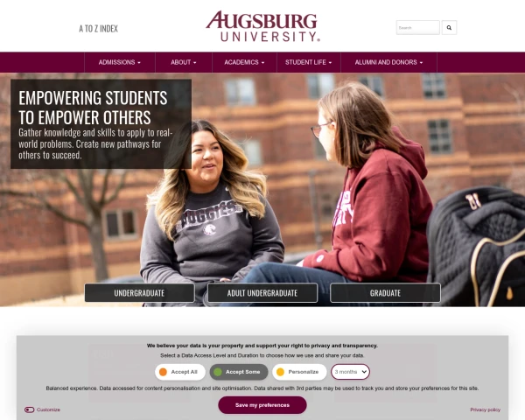525x420 pixels.
Task: Open the Student Life menu
Action: pyautogui.click(x=308, y=62)
